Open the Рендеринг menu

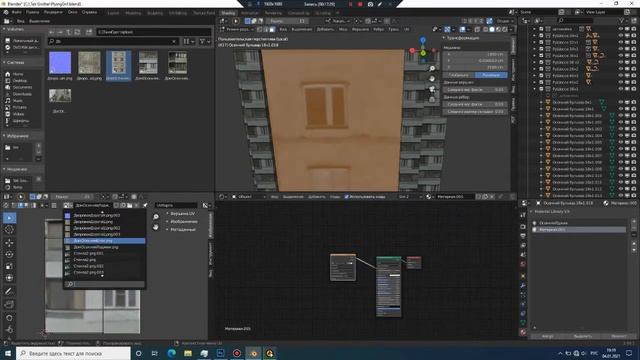(x=53, y=12)
